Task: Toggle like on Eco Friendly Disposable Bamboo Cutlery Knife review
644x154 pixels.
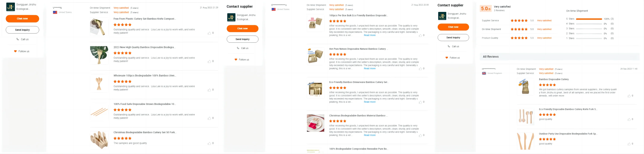Action: (629, 120)
